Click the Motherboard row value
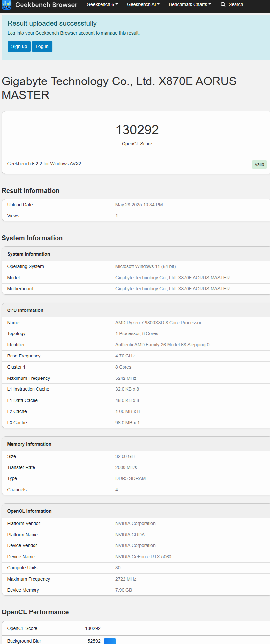The image size is (270, 644). pos(172,289)
